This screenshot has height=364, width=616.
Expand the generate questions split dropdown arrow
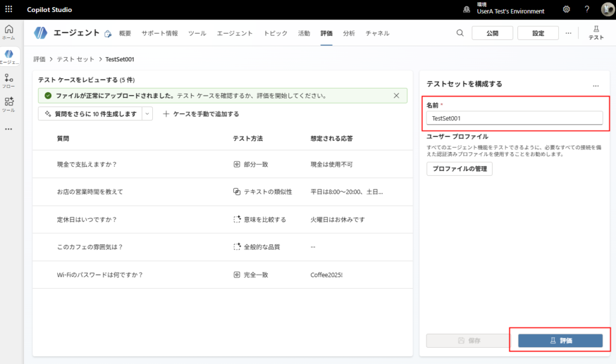pos(148,114)
